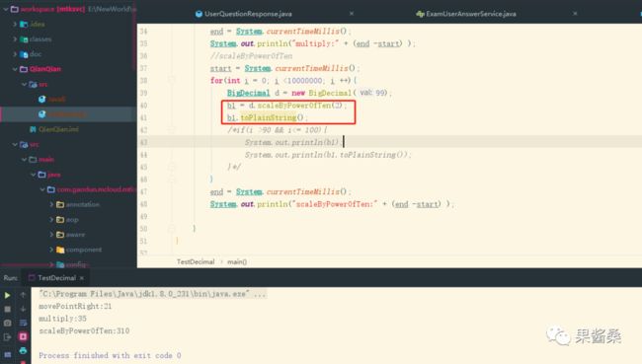Image resolution: width=642 pixels, height=364 pixels.
Task: Toggle soft-wrap icon in console toolbar
Action: 23,324
